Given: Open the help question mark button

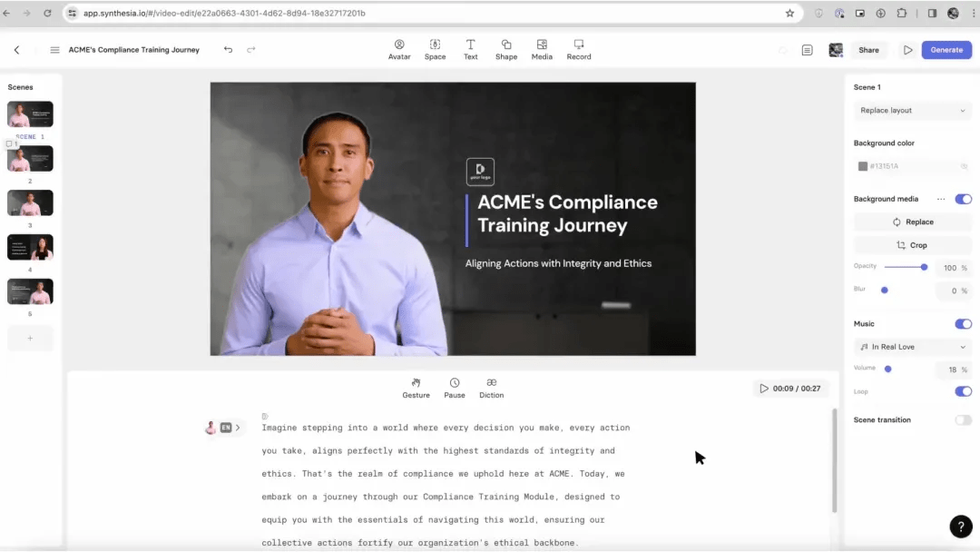Looking at the screenshot, I should (x=961, y=527).
